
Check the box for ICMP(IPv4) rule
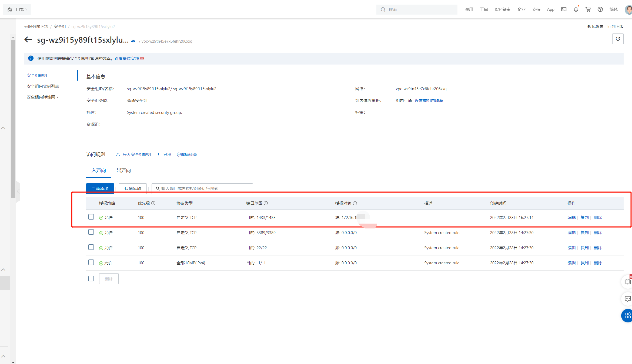click(91, 262)
